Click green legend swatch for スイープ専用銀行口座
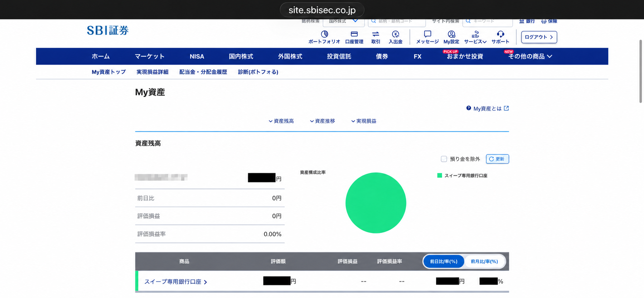644x298 pixels. 440,175
